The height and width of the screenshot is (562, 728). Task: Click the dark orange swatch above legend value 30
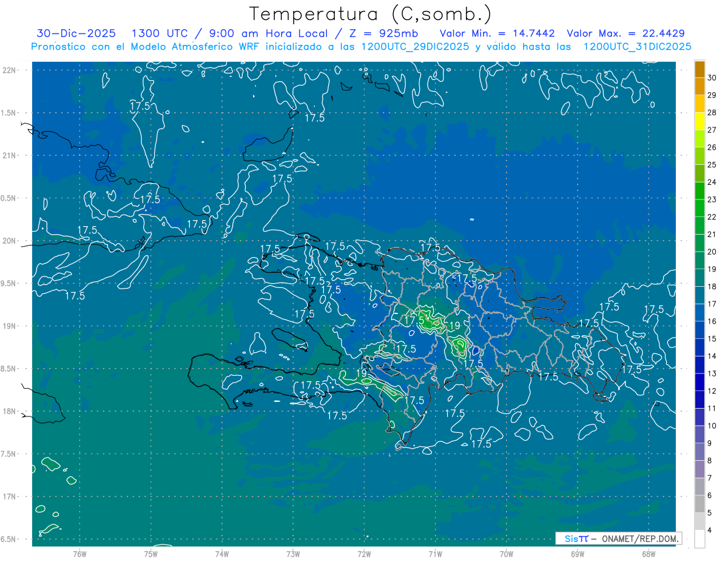[699, 69]
